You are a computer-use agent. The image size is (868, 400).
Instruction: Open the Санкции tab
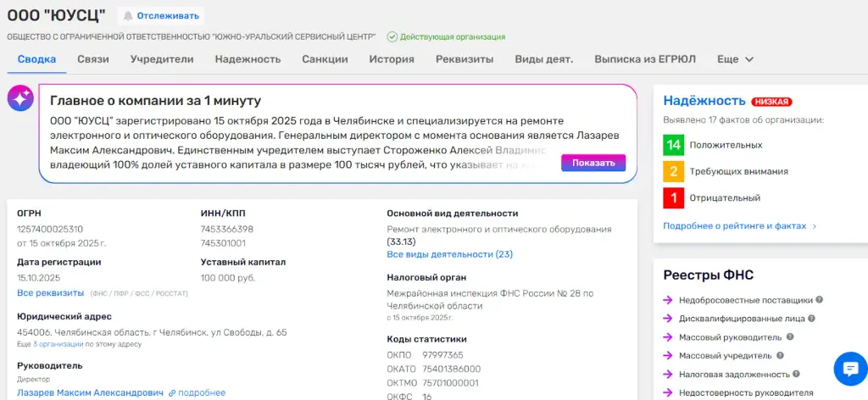[325, 59]
